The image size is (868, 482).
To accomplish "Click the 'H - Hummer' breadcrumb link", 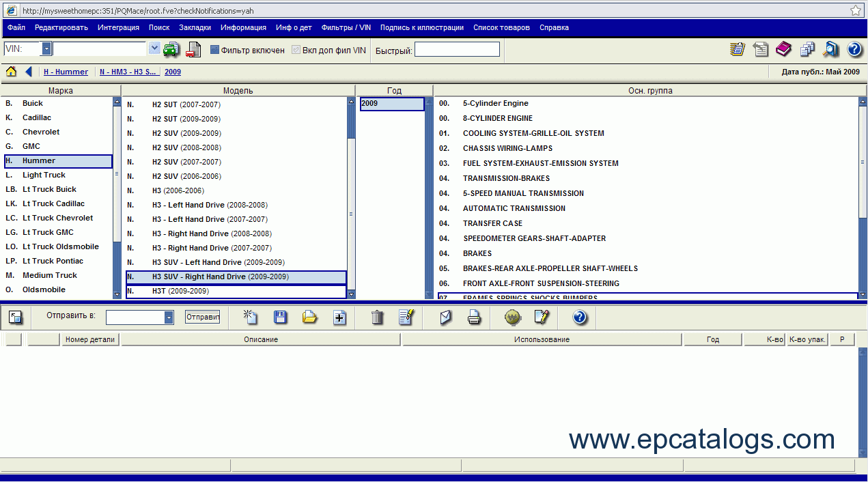I will pyautogui.click(x=66, y=72).
